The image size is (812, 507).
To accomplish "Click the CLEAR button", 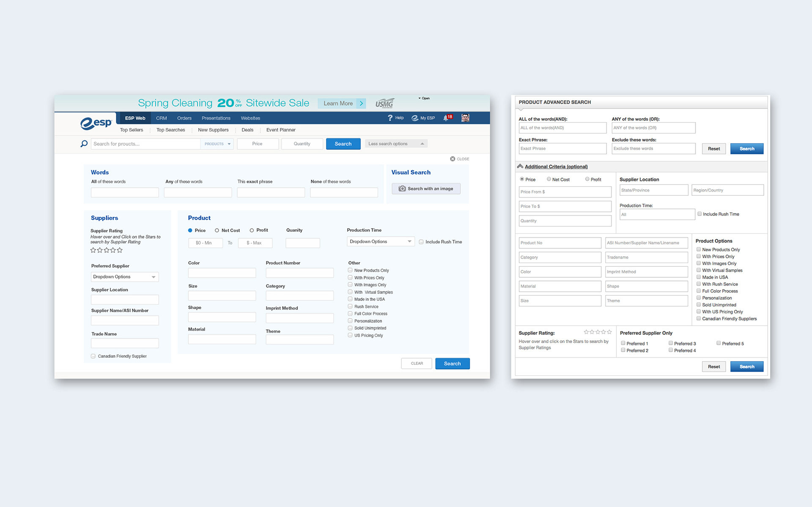I will click(x=417, y=364).
